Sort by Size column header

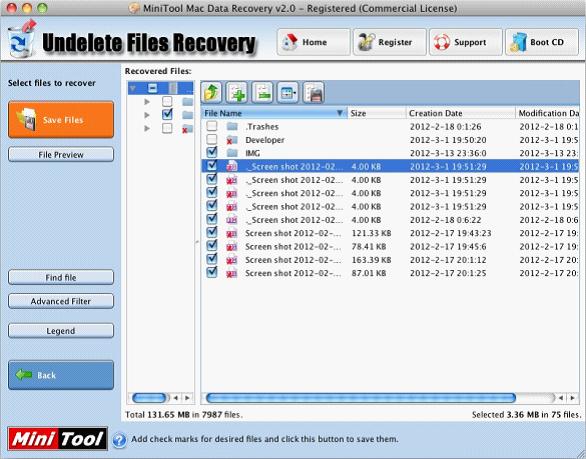[x=376, y=113]
